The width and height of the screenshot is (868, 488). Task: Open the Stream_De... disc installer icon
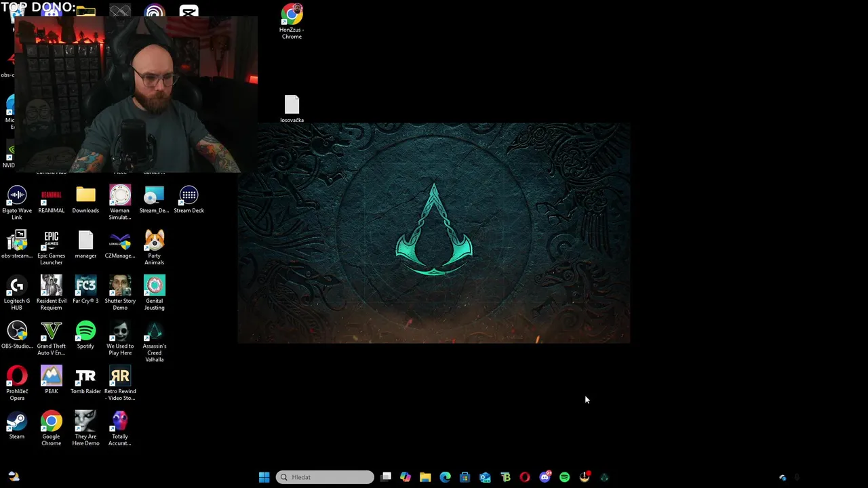click(x=154, y=200)
